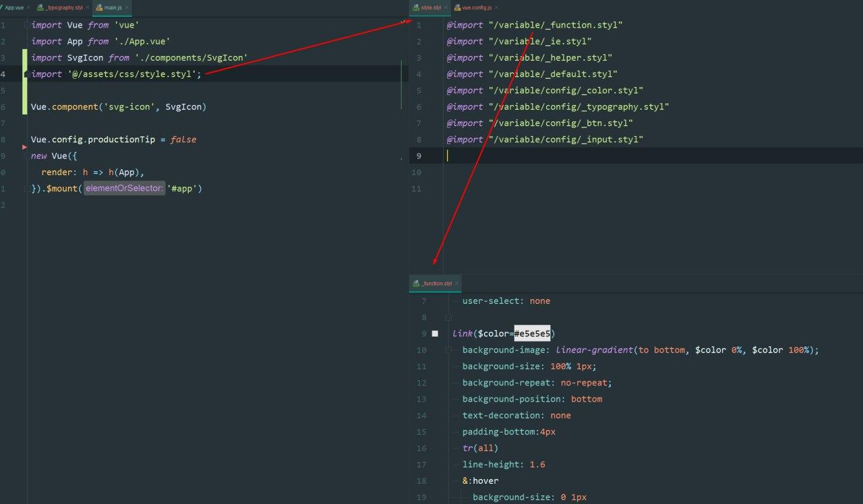
Task: Click the linear-gradient function text
Action: pyautogui.click(x=595, y=350)
